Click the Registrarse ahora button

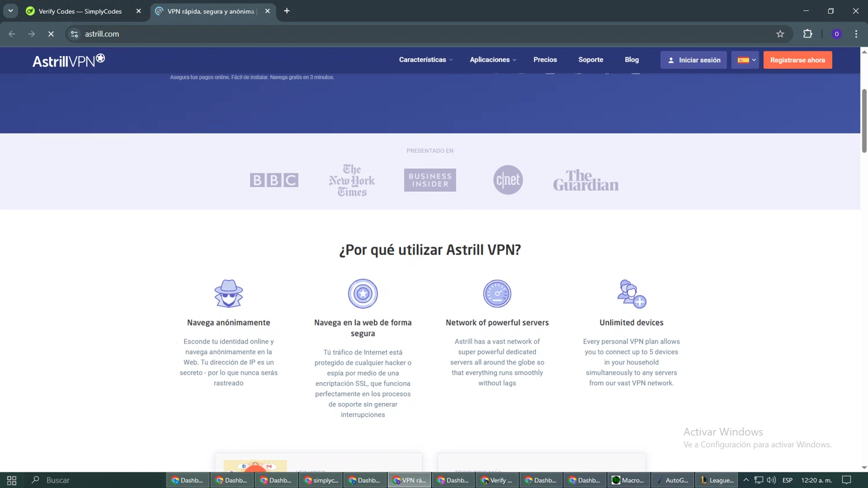tap(797, 60)
